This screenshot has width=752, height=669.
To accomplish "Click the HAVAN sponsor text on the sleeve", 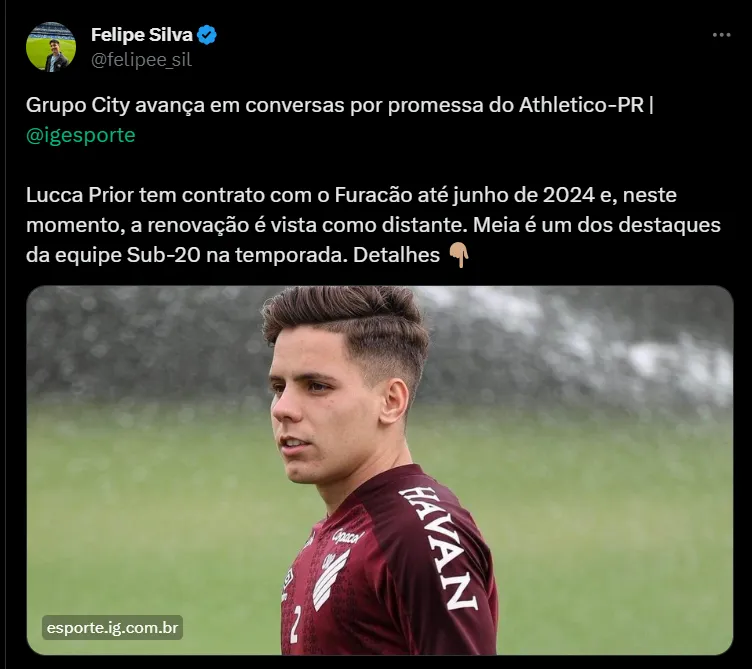I will (438, 548).
